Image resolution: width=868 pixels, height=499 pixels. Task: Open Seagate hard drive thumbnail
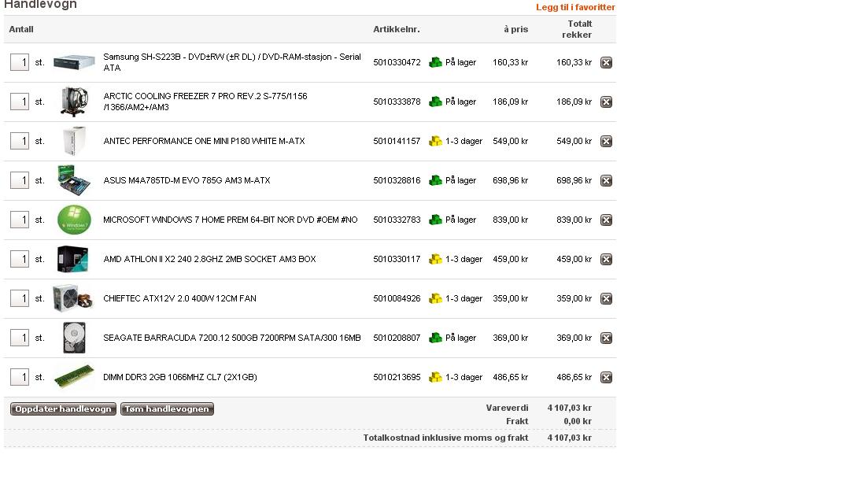pyautogui.click(x=74, y=338)
